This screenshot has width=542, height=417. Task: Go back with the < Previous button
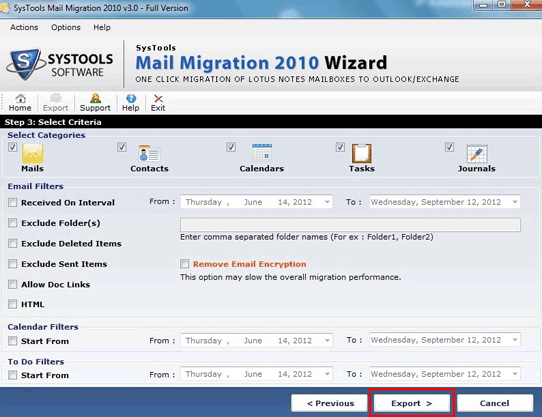(x=330, y=403)
